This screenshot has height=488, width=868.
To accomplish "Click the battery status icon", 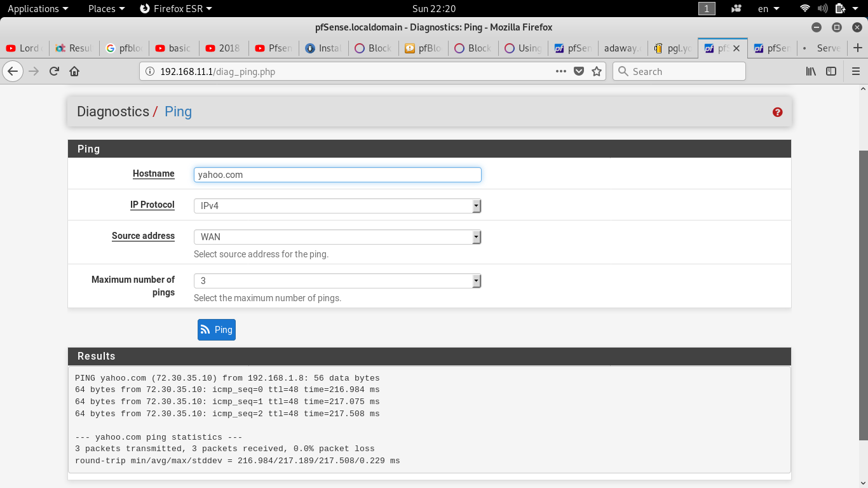I will [x=840, y=8].
